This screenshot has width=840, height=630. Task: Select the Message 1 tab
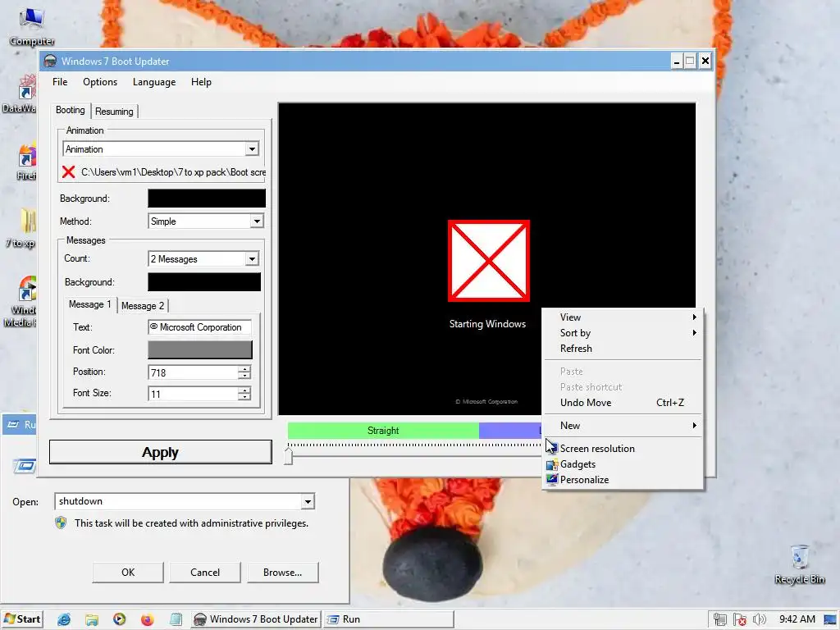(x=89, y=304)
